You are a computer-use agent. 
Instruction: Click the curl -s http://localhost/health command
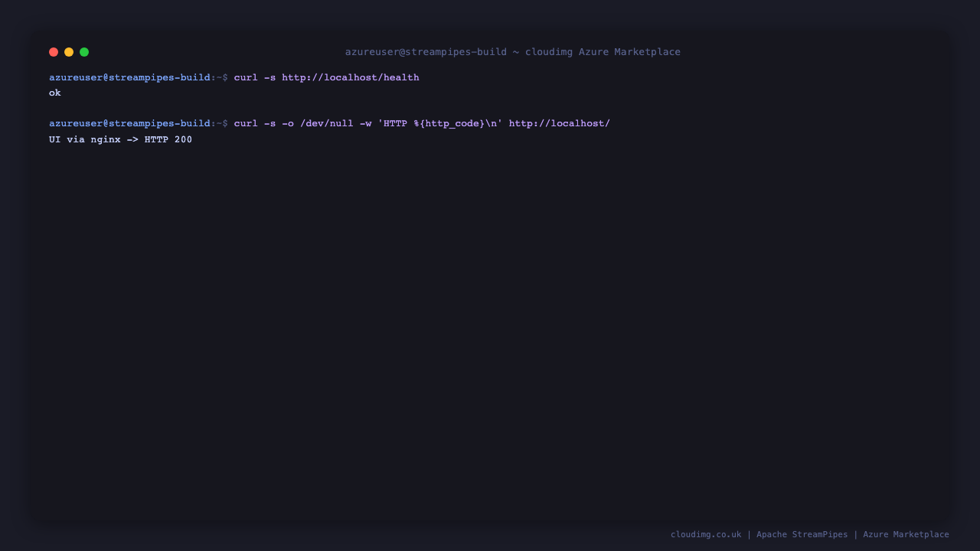click(327, 77)
